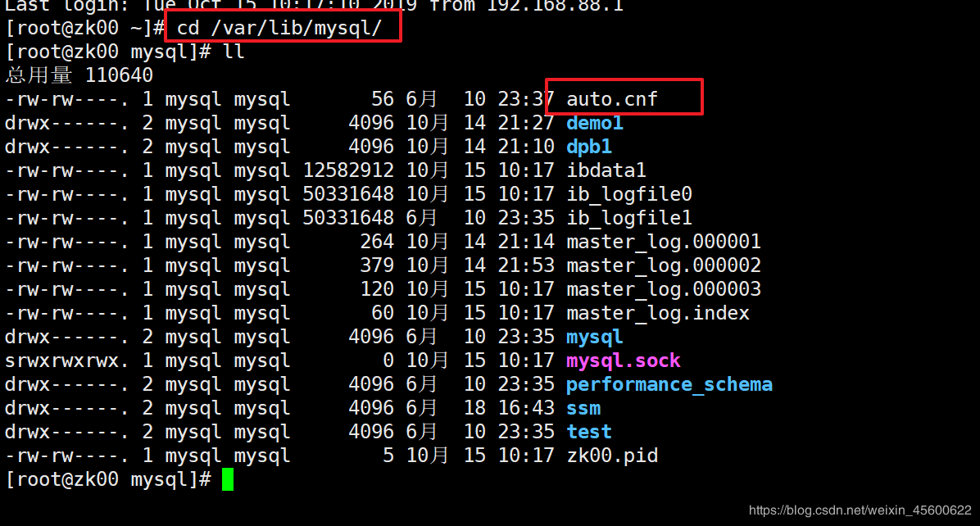Click the auto.cnf file name
Image resolution: width=980 pixels, height=526 pixels.
(x=612, y=98)
